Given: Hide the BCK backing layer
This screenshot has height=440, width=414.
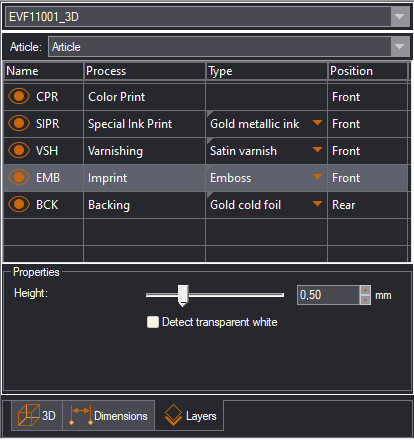Looking at the screenshot, I should [19, 204].
